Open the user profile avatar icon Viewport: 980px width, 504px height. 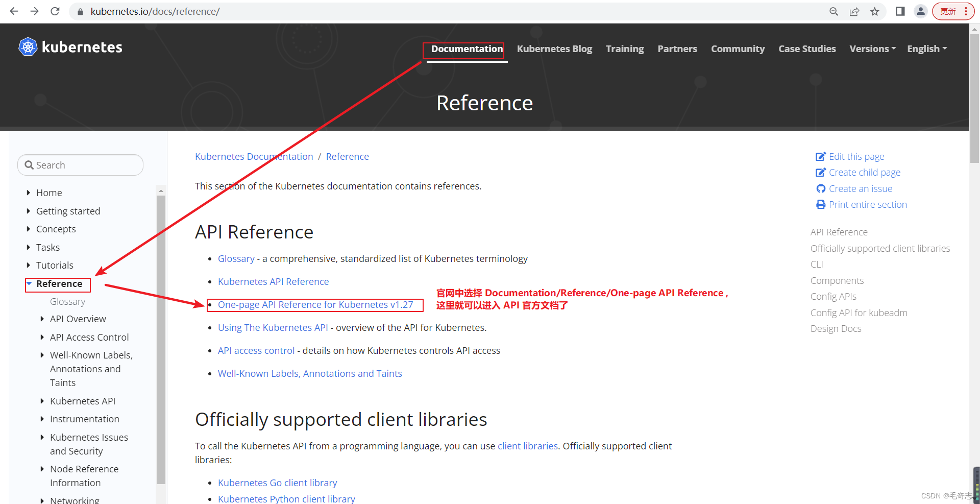click(x=920, y=11)
